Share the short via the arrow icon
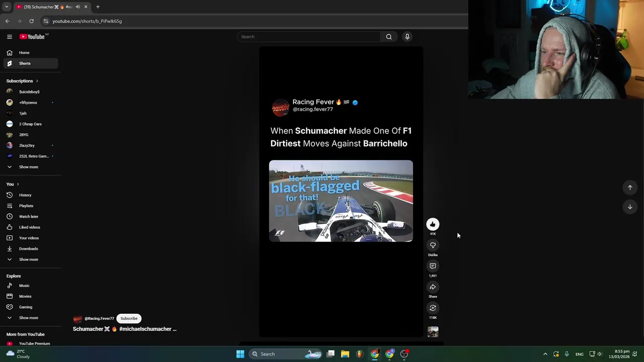The image size is (644, 362). click(x=433, y=287)
